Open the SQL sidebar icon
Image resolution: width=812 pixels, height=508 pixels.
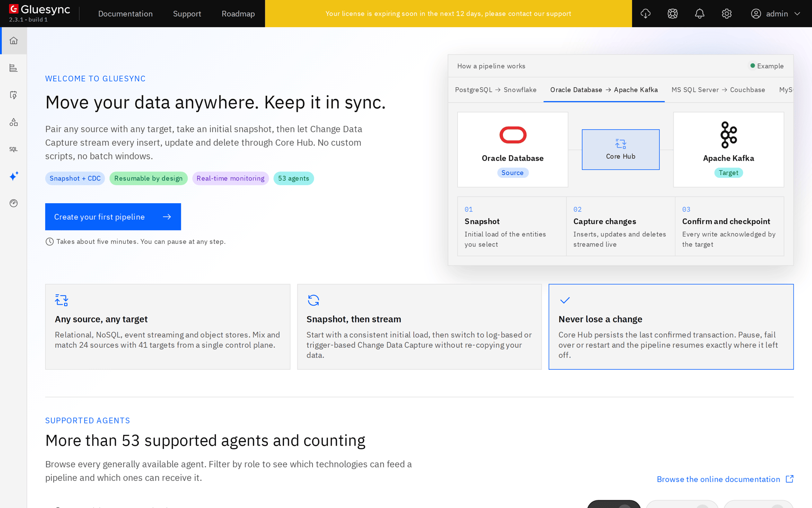tap(14, 149)
